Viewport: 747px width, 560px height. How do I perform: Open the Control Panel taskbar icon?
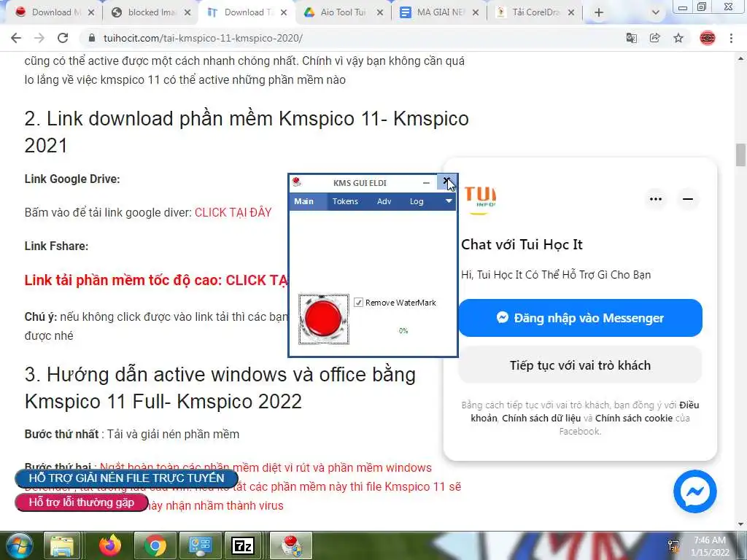[x=200, y=545]
